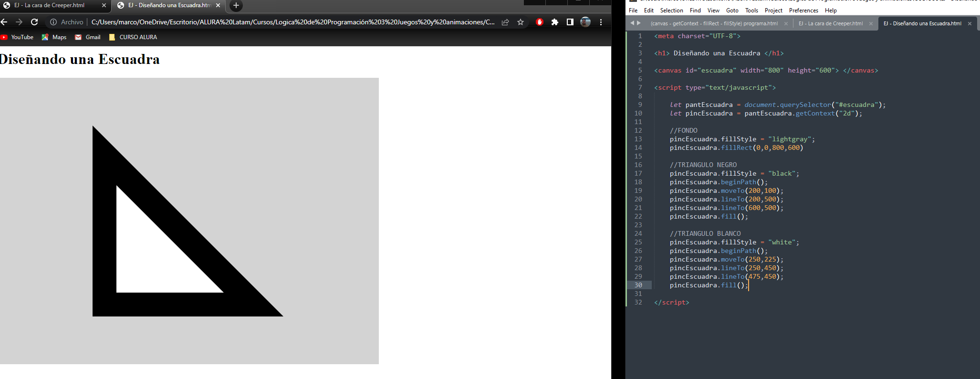Click the share icon in the address bar
Screen dimensions: 980x379
click(505, 22)
